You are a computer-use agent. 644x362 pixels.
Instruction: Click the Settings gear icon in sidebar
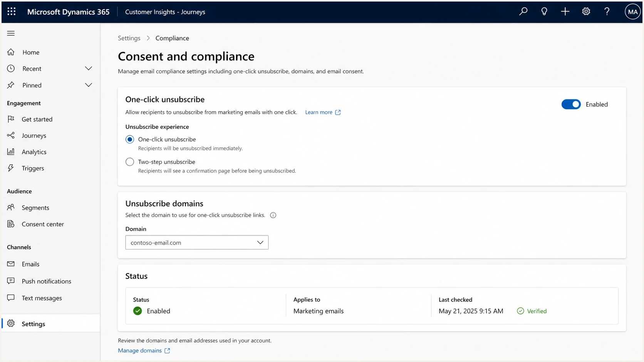[x=11, y=324]
